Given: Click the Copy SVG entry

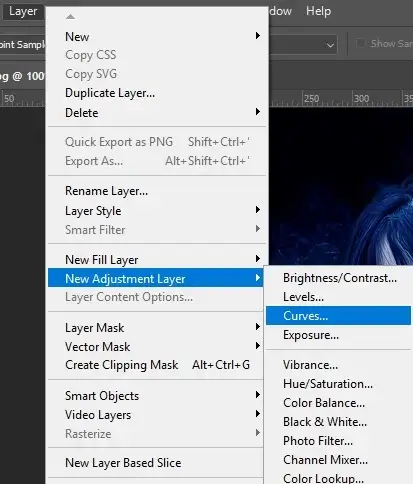Looking at the screenshot, I should [x=157, y=74].
